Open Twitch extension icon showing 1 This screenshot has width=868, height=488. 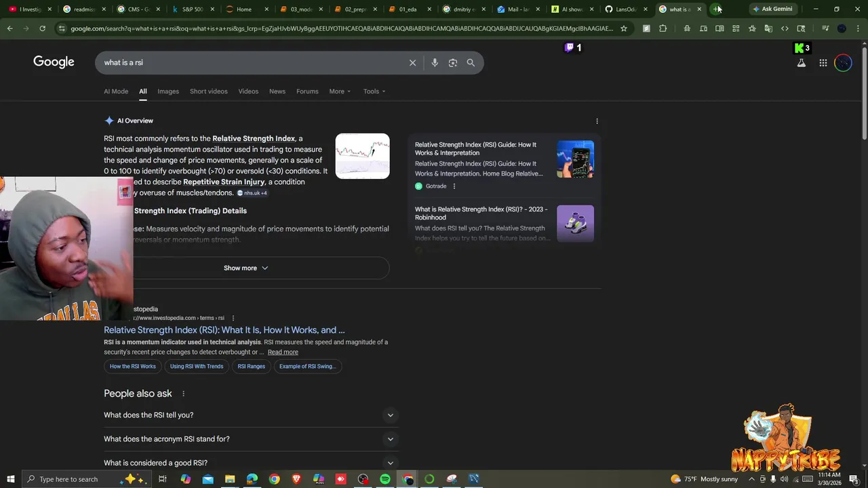[573, 47]
